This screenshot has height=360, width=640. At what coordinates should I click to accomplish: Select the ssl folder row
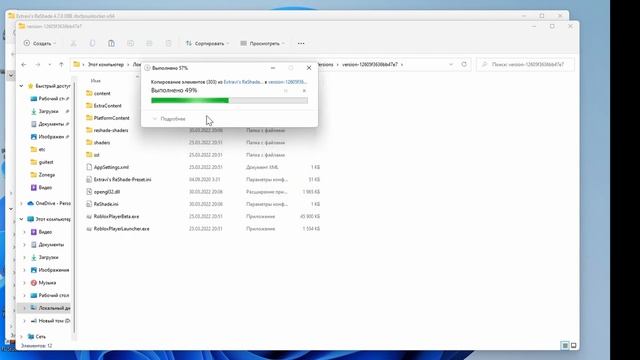(x=203, y=155)
